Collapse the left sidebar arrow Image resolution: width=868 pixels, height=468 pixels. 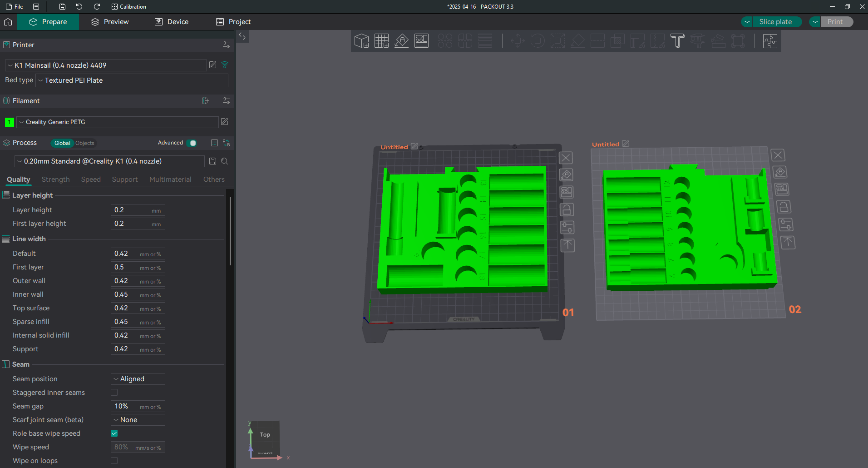coord(242,37)
